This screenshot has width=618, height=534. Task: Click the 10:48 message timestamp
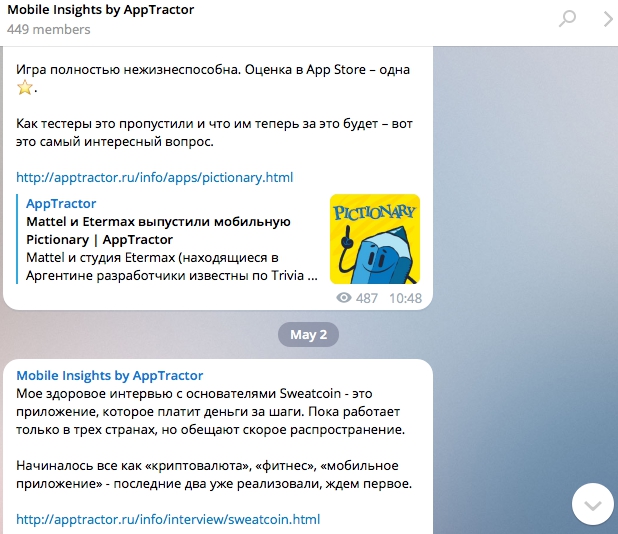(x=405, y=298)
